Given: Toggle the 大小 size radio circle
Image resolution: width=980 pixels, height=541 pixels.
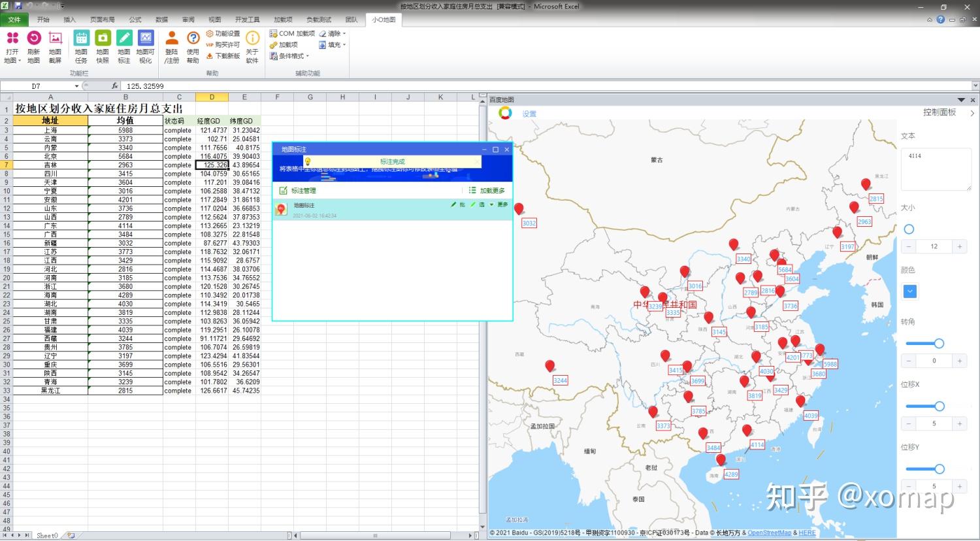Looking at the screenshot, I should point(909,229).
